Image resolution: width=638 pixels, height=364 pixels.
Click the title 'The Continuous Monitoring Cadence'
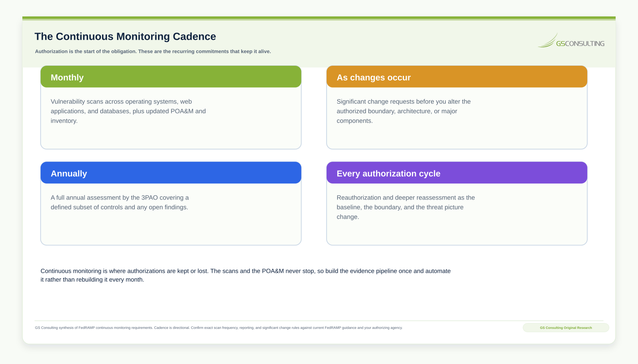[125, 37]
